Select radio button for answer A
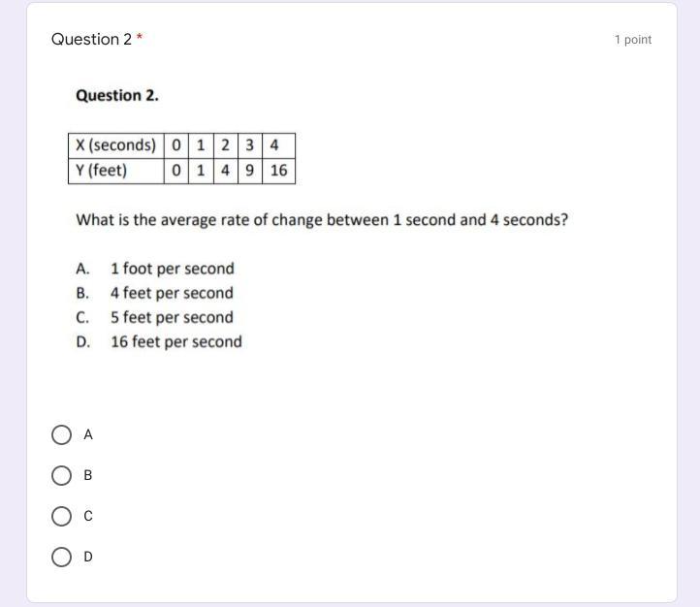The width and height of the screenshot is (700, 607). click(61, 434)
